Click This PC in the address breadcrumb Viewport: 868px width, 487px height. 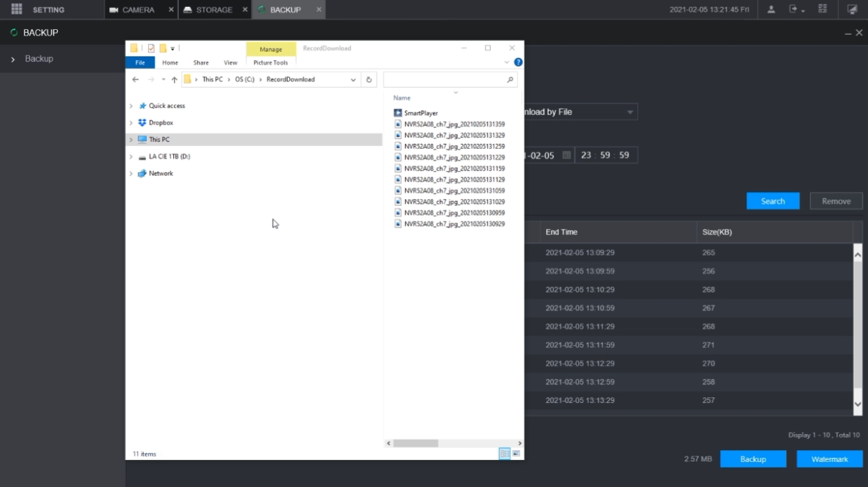212,79
